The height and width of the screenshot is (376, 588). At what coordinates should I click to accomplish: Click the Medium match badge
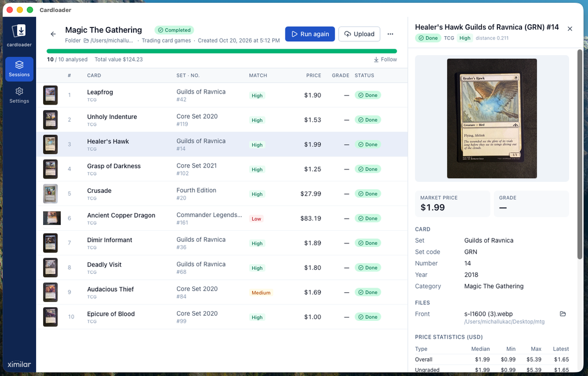(261, 292)
